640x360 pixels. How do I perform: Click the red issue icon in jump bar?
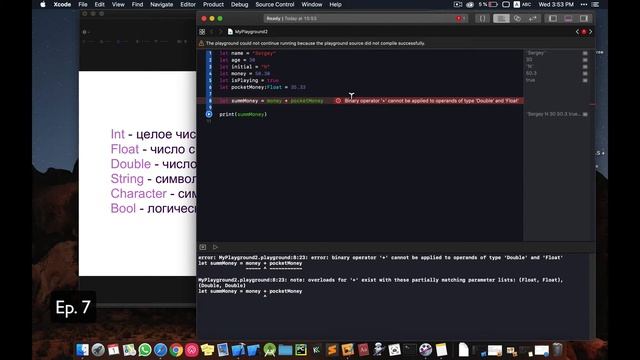584,31
